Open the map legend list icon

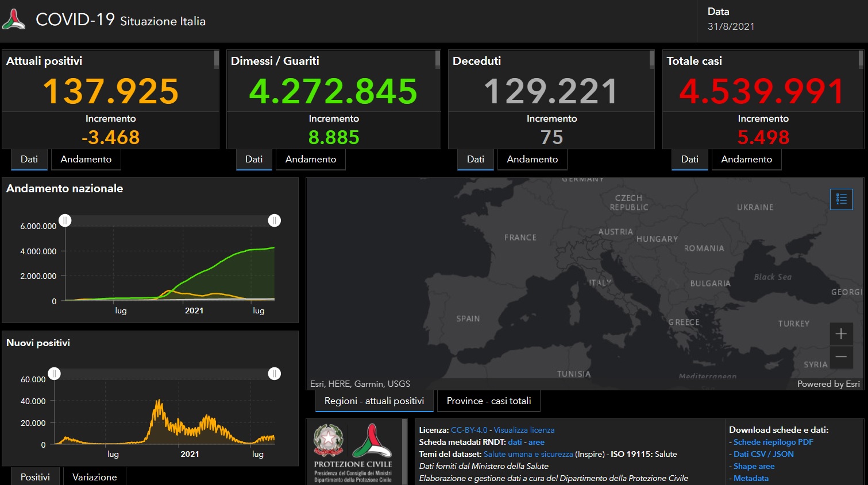click(x=841, y=199)
